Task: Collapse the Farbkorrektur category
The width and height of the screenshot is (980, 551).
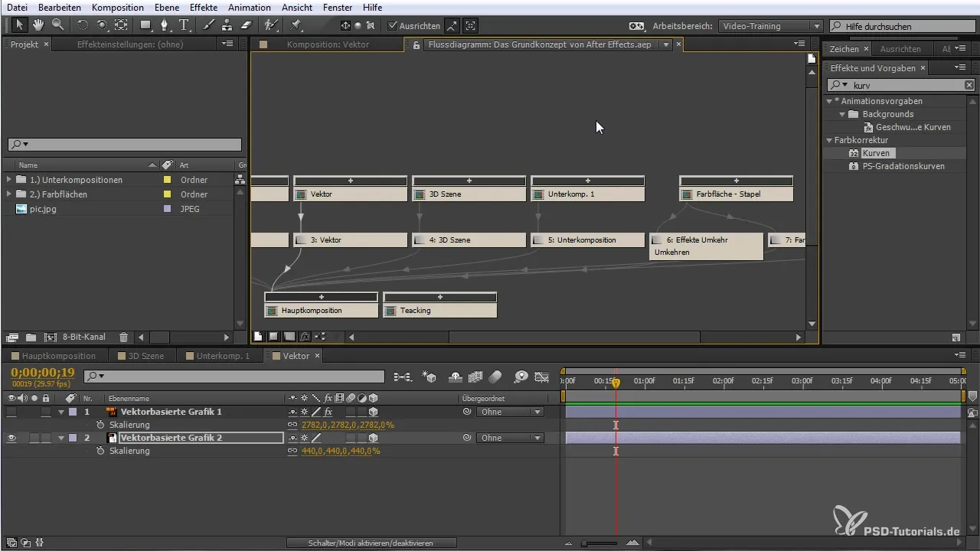Action: pos(829,140)
